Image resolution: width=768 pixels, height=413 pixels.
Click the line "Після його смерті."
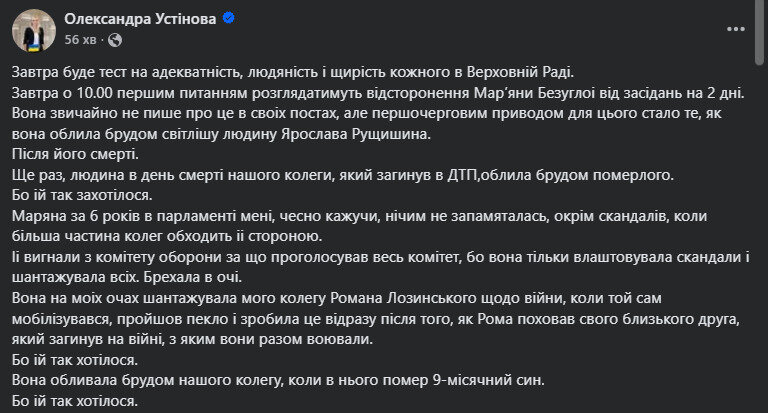pos(76,154)
